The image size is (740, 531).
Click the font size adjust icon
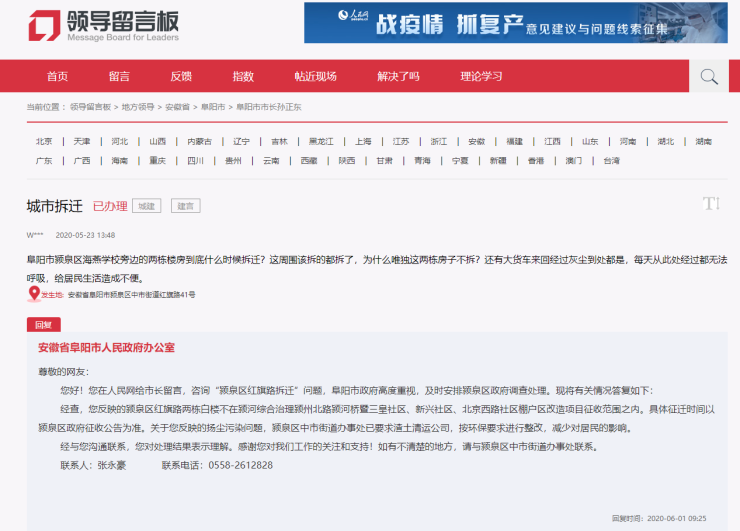pyautogui.click(x=711, y=204)
